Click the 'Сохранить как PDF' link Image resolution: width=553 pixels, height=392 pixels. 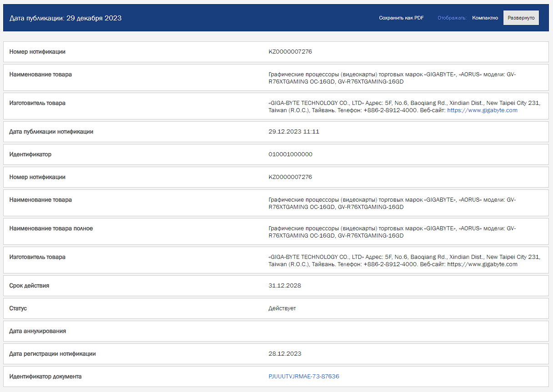401,18
